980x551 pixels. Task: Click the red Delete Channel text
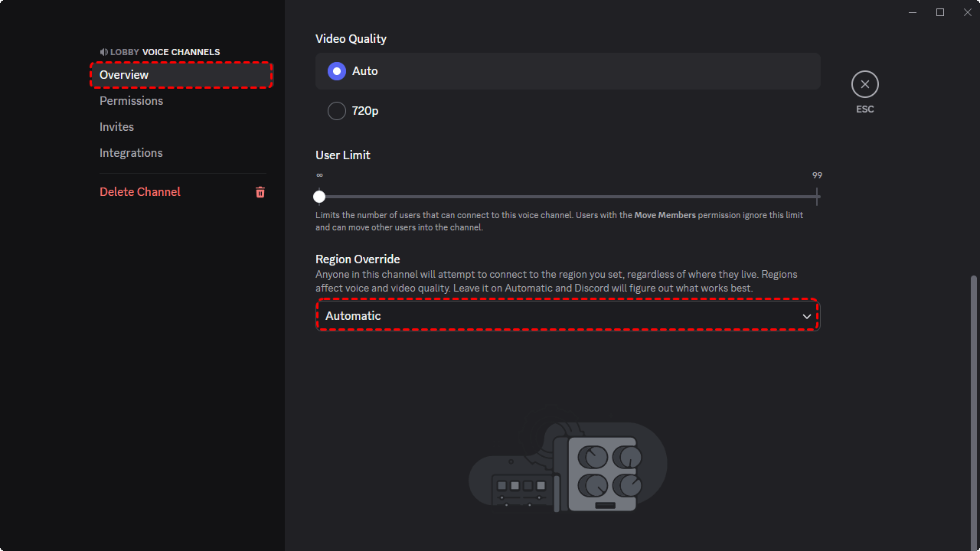pos(140,192)
